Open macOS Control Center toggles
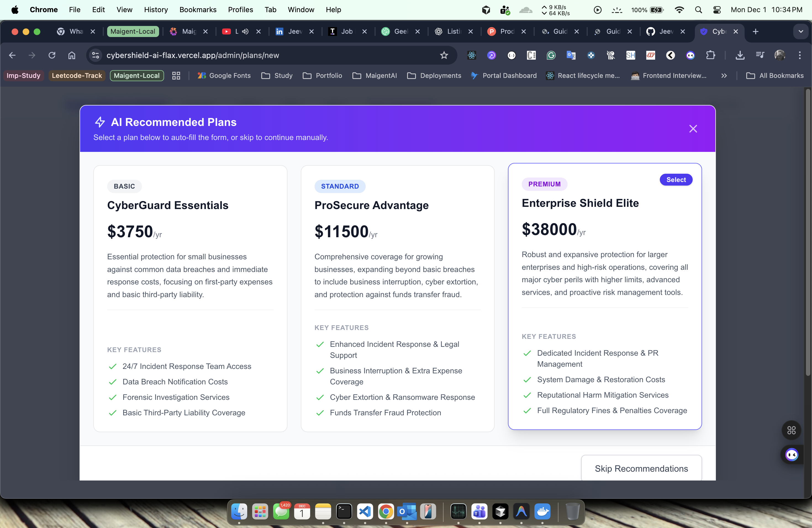The image size is (812, 528). tap(717, 10)
